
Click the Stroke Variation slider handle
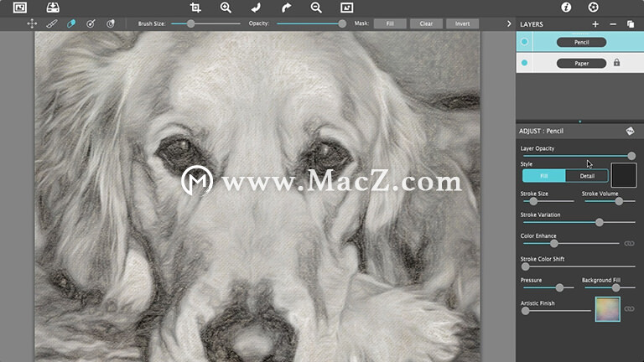[600, 222]
